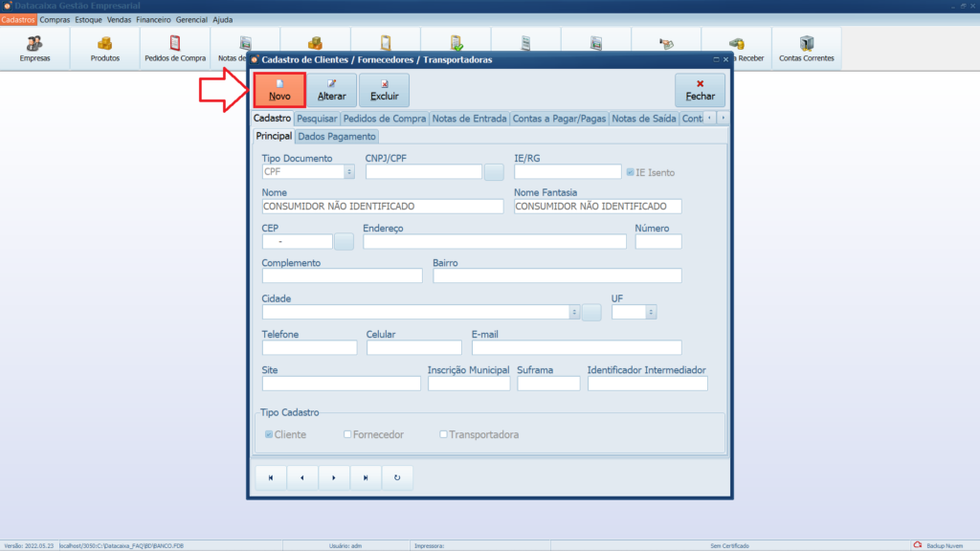
Task: Click the Backup Nuvem cloud icon
Action: click(x=918, y=545)
